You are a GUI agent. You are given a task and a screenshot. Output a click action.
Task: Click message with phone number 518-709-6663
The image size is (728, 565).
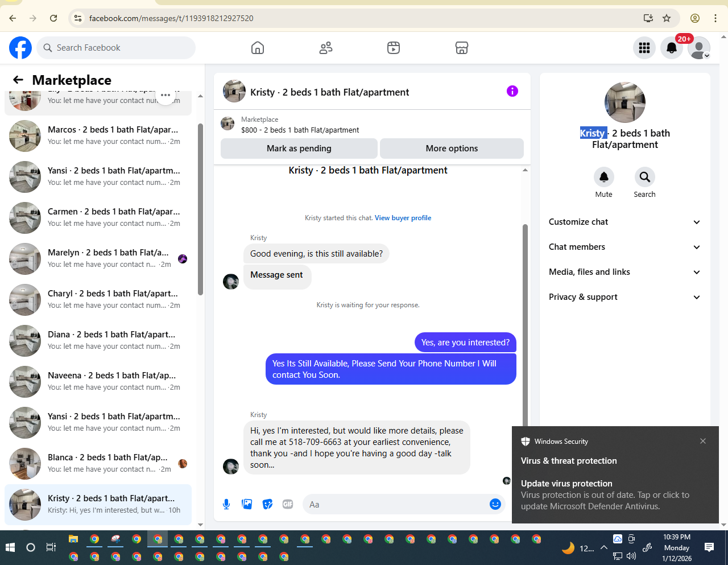(x=357, y=447)
